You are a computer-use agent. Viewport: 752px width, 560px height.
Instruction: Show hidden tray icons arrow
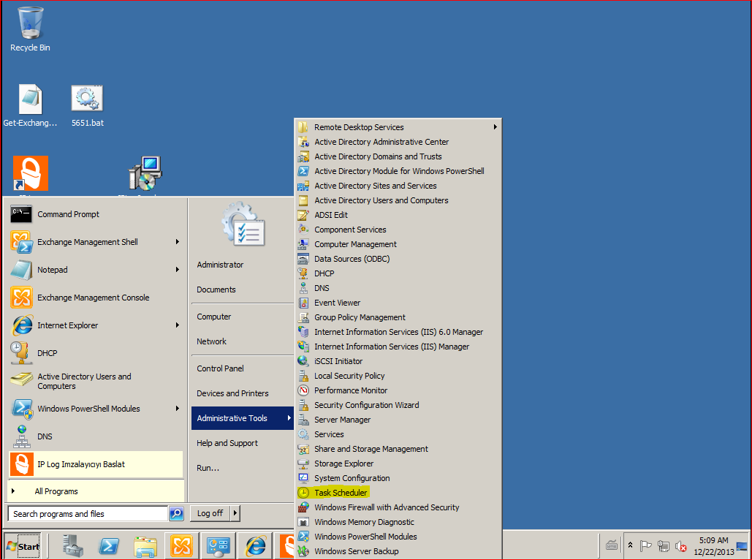[x=630, y=545]
